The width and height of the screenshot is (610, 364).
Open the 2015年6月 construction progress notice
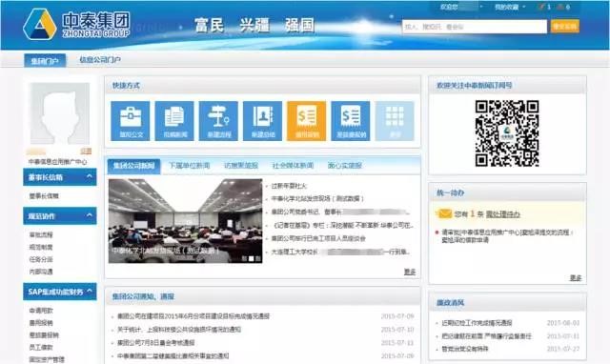tap(193, 316)
